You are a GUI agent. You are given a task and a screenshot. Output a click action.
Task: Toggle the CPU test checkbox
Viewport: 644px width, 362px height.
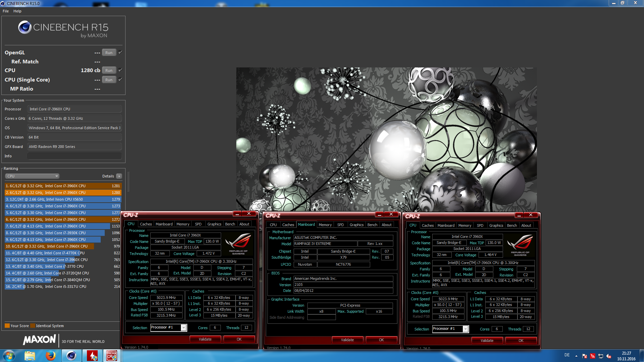(120, 70)
